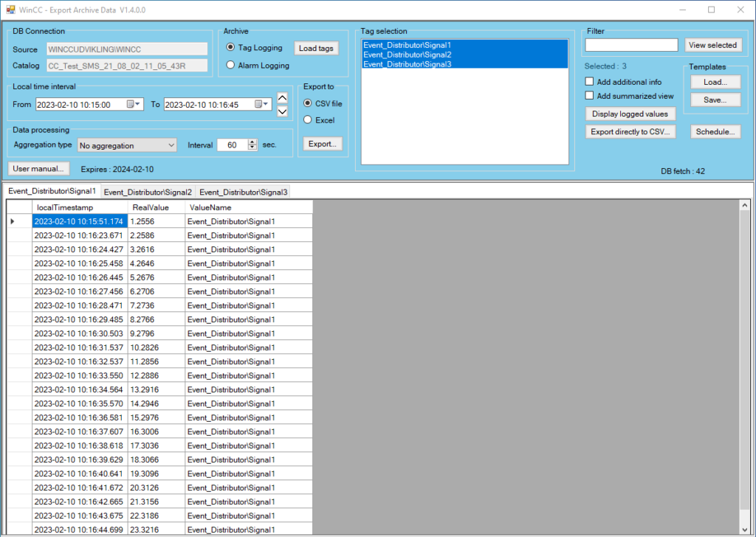Click the row indicator arrow of first row
This screenshot has width=756, height=537.
click(x=13, y=221)
